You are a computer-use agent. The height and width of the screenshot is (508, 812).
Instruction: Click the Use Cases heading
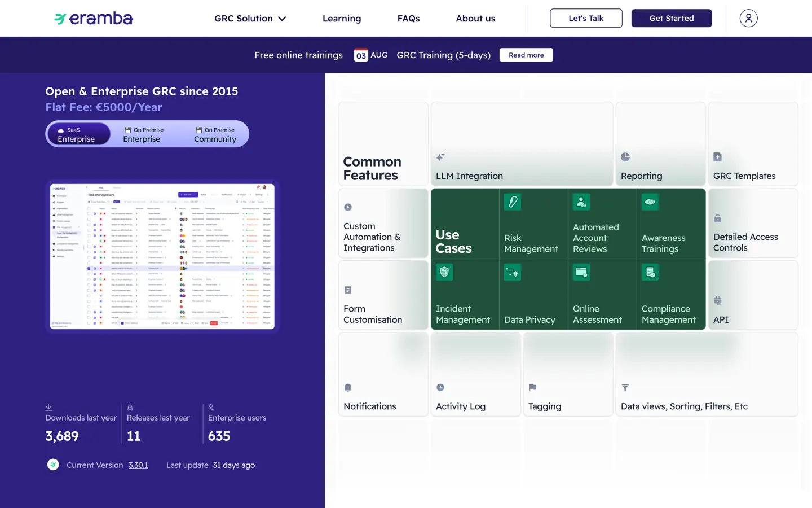pos(453,242)
